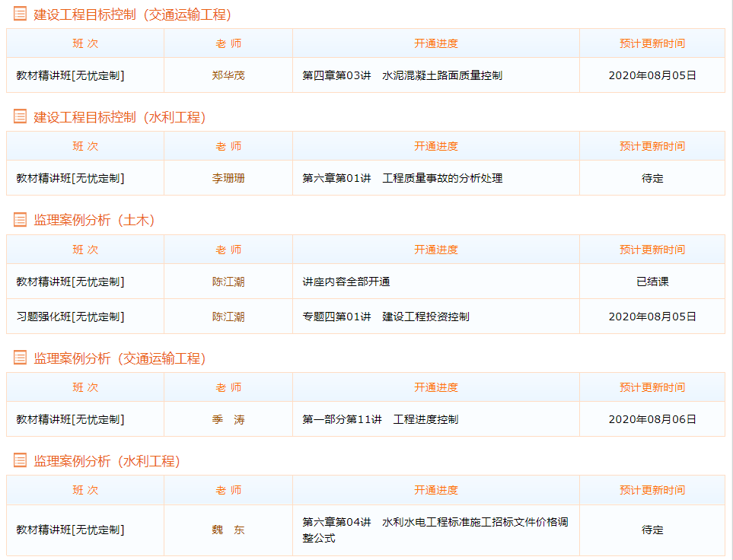Open lecture 工程质量事故的分析处理
The image size is (733, 560).
point(402,178)
